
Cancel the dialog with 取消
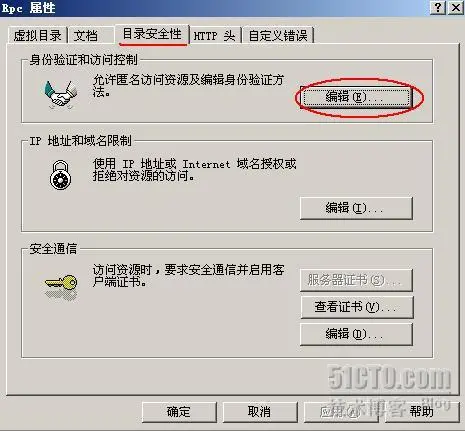(260, 412)
